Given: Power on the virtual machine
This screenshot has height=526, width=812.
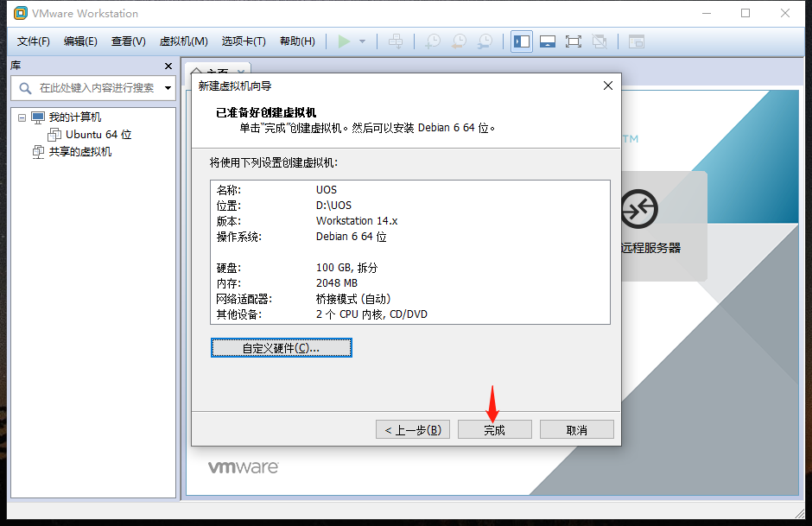Looking at the screenshot, I should pos(344,41).
